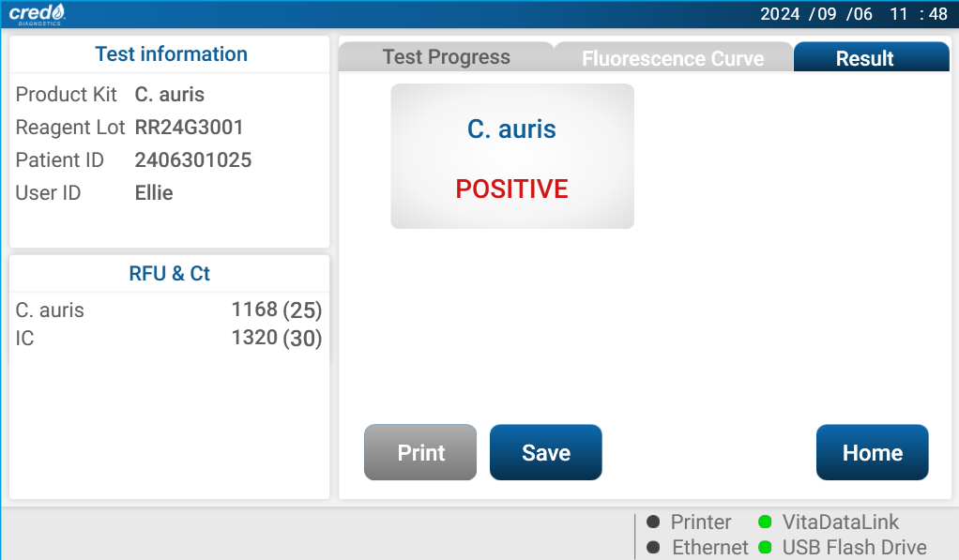Click the IC RFU value 1320 (30)
Image resolution: width=959 pixels, height=560 pixels.
coord(277,338)
